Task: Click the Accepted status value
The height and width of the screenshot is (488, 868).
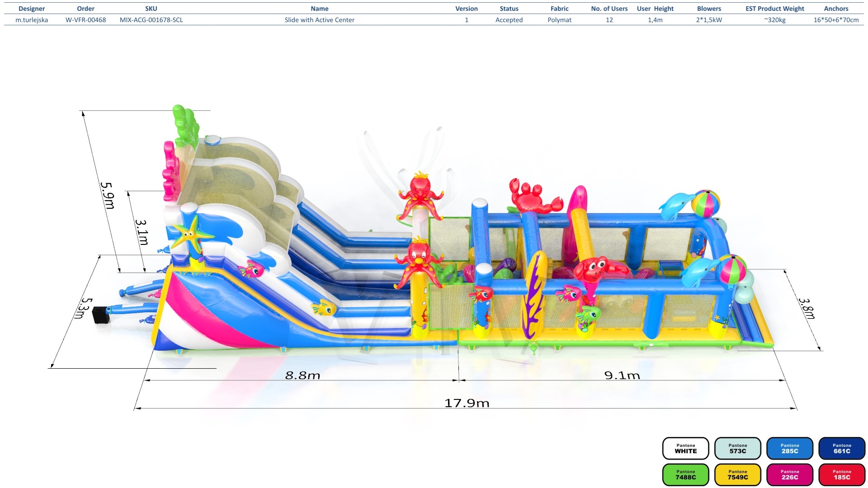Action: point(509,20)
